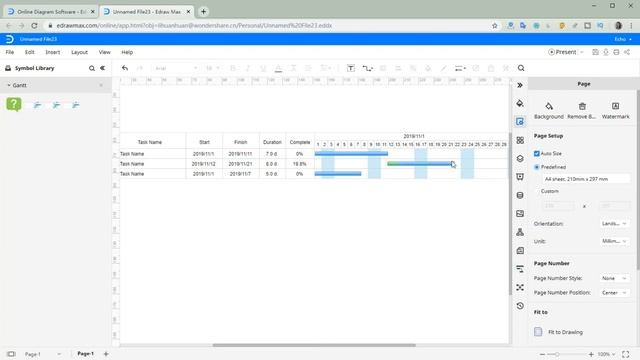Viewport: 640px width, 360px height.
Task: Click the 19.8% complete cell
Action: [x=300, y=164]
